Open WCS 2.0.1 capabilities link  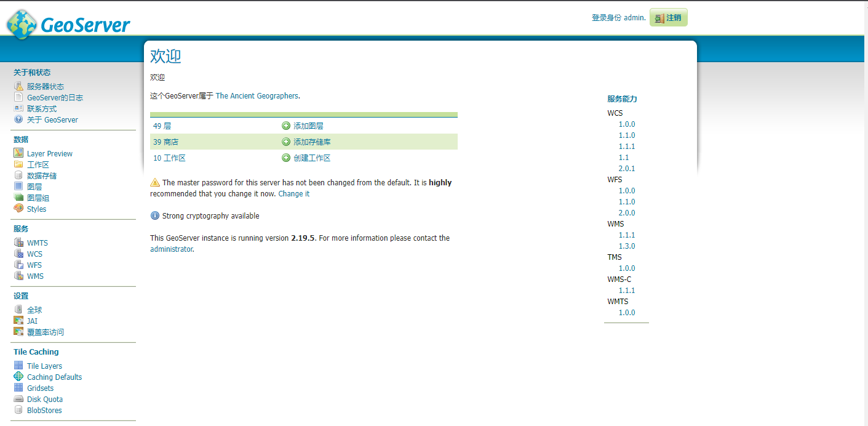tap(626, 168)
